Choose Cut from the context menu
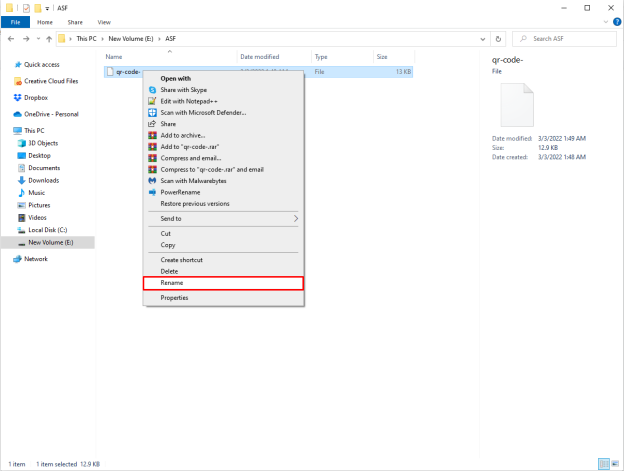The height and width of the screenshot is (471, 624). (x=223, y=234)
